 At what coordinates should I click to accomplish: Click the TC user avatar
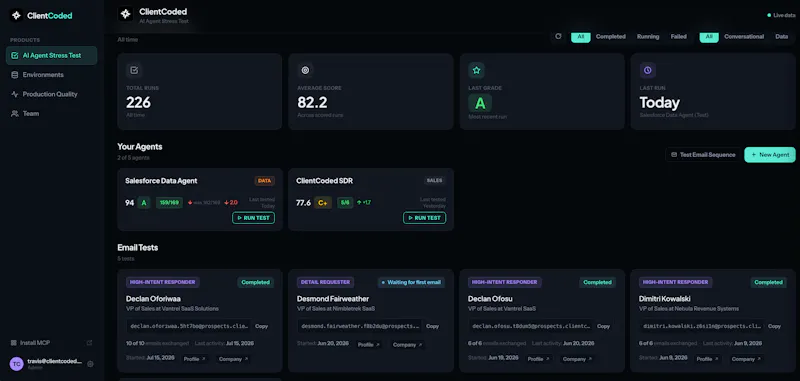point(17,364)
